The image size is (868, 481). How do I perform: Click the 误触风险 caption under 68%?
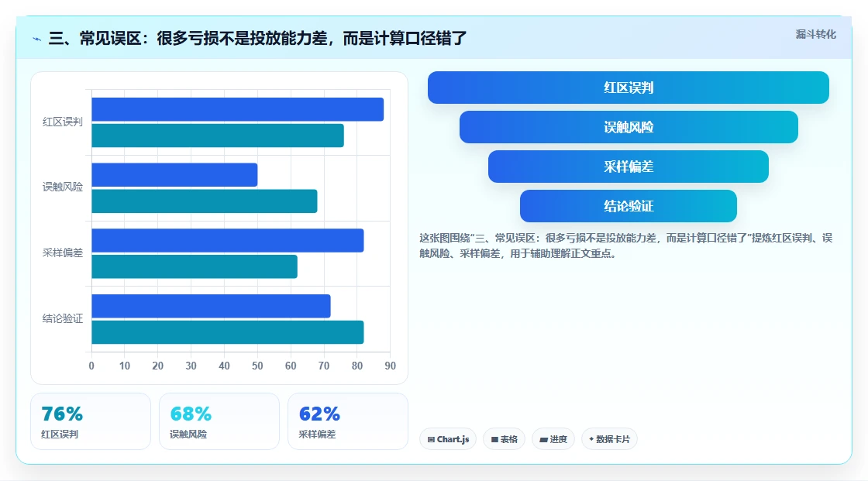tap(188, 435)
